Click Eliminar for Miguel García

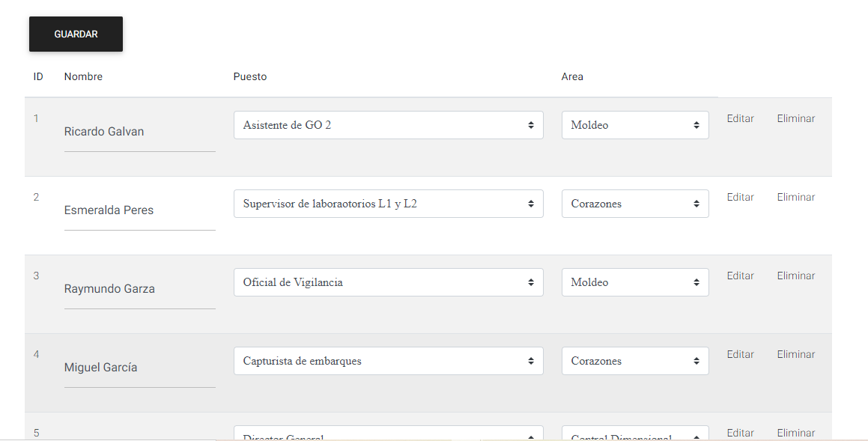795,354
